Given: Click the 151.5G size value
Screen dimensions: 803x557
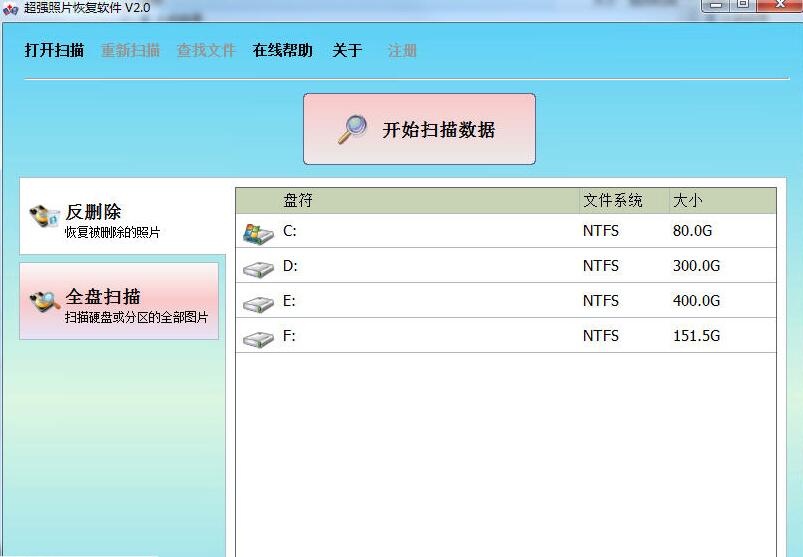Looking at the screenshot, I should [696, 335].
